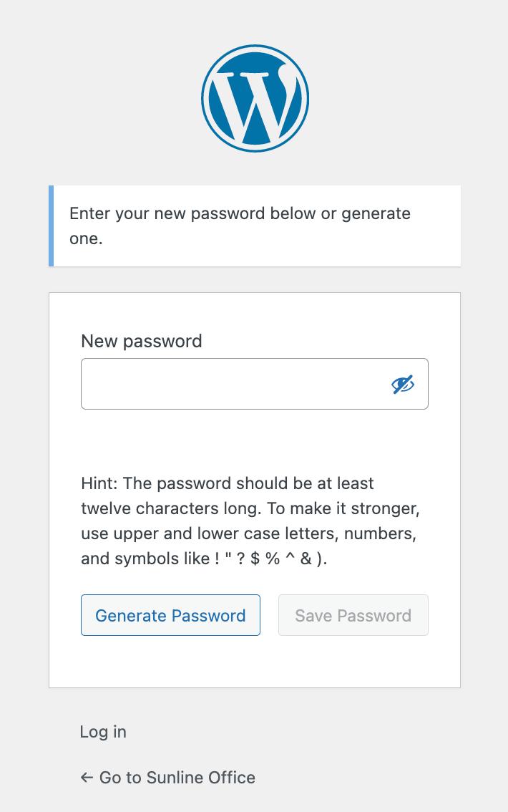The width and height of the screenshot is (508, 812).
Task: Open the Log in link
Action: click(103, 732)
